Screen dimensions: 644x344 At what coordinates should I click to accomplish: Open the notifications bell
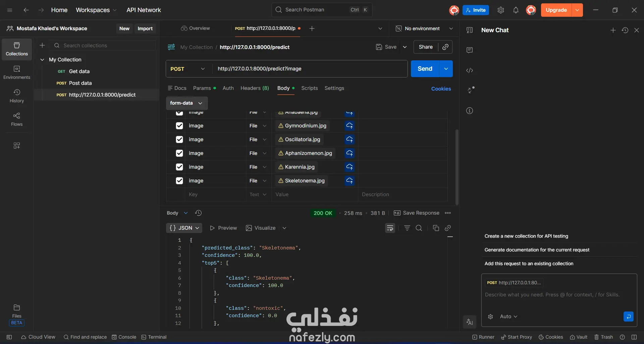[x=516, y=10]
